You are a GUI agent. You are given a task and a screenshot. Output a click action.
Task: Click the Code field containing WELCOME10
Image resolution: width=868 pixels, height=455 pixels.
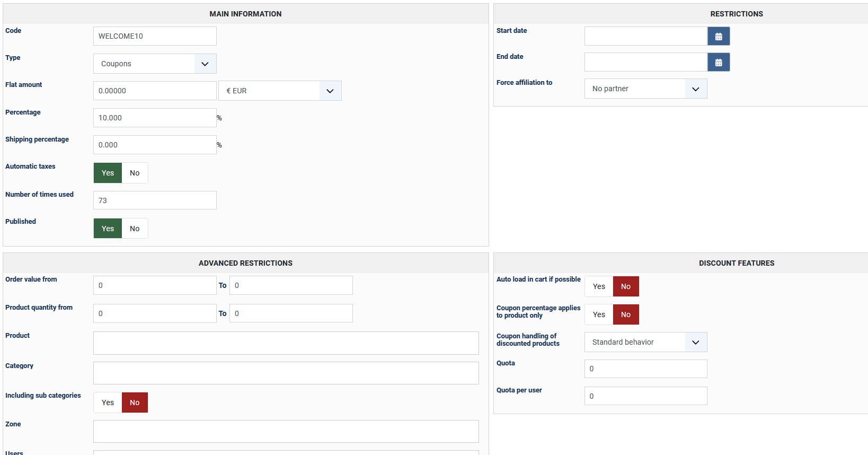click(155, 36)
